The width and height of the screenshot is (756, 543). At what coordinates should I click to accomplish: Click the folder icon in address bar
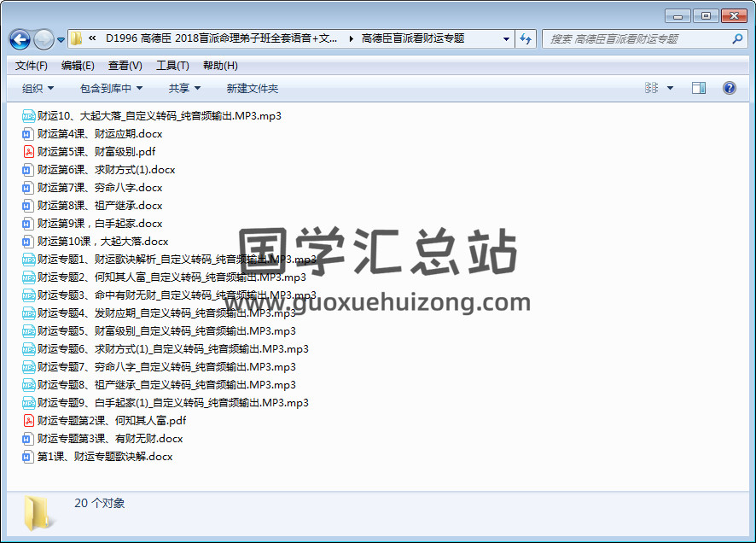[76, 38]
